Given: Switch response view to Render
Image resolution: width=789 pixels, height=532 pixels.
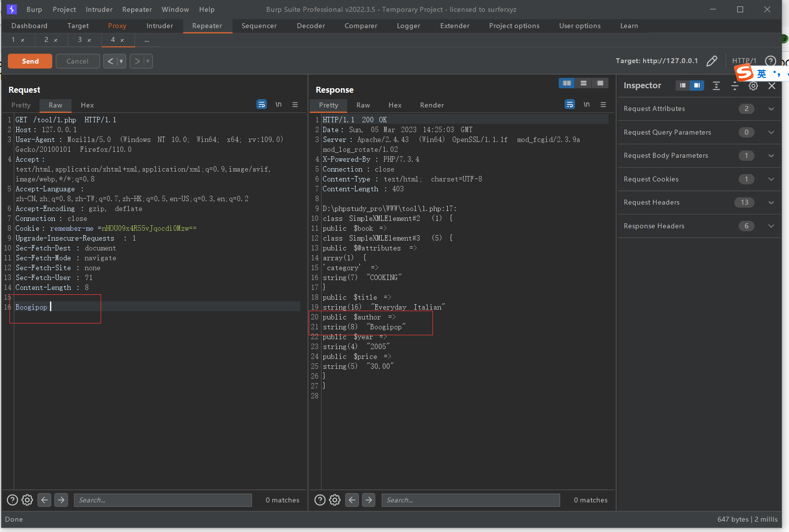Looking at the screenshot, I should [x=432, y=105].
